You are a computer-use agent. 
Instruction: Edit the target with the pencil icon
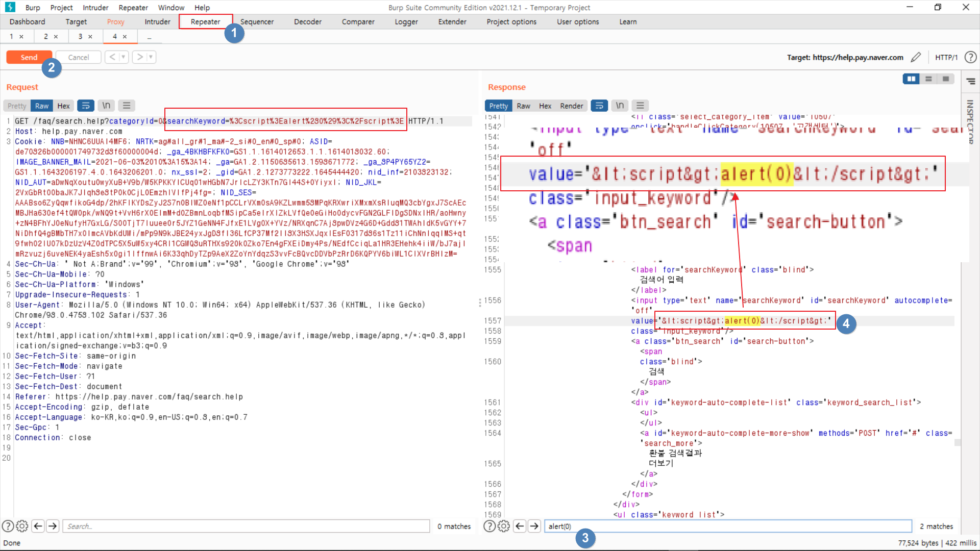point(916,57)
